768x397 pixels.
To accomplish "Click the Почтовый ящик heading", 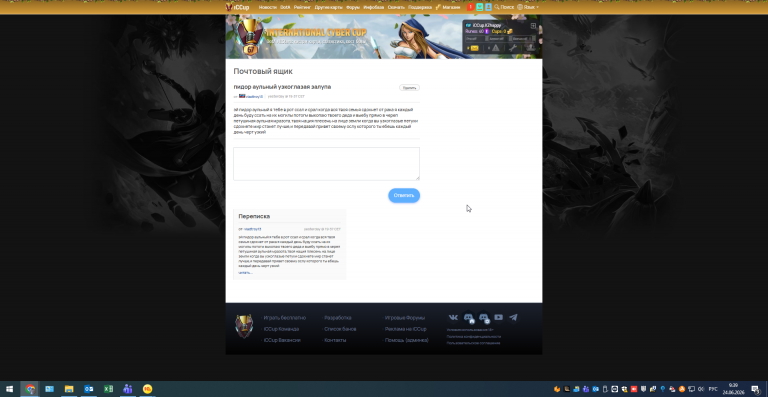I will tap(263, 71).
